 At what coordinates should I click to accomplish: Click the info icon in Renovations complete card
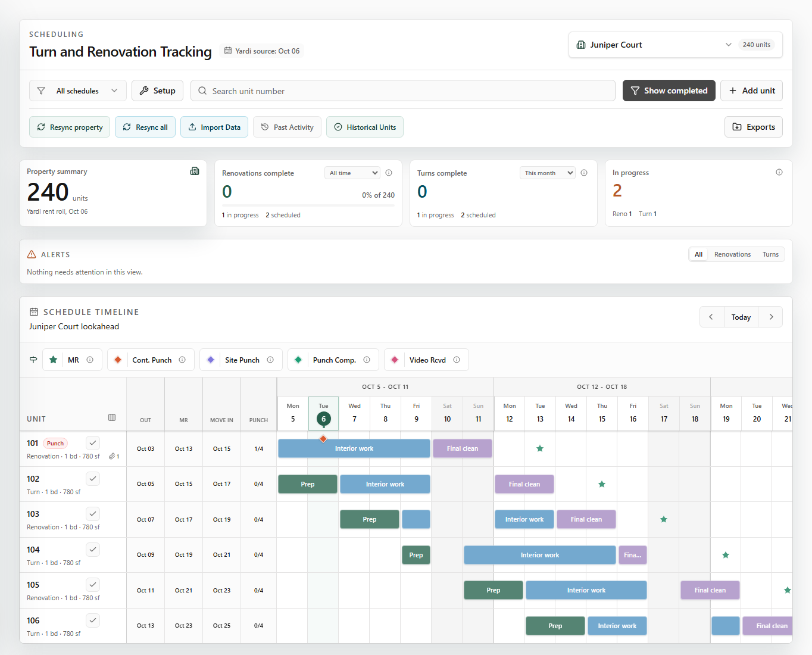click(389, 173)
